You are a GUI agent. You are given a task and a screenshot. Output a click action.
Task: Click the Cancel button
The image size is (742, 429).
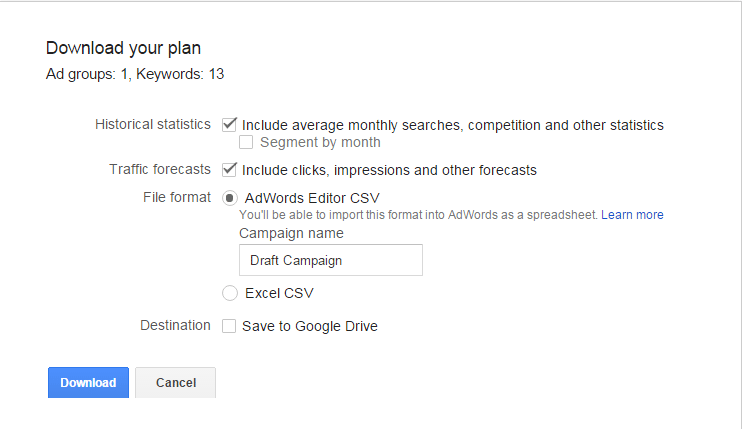click(175, 383)
